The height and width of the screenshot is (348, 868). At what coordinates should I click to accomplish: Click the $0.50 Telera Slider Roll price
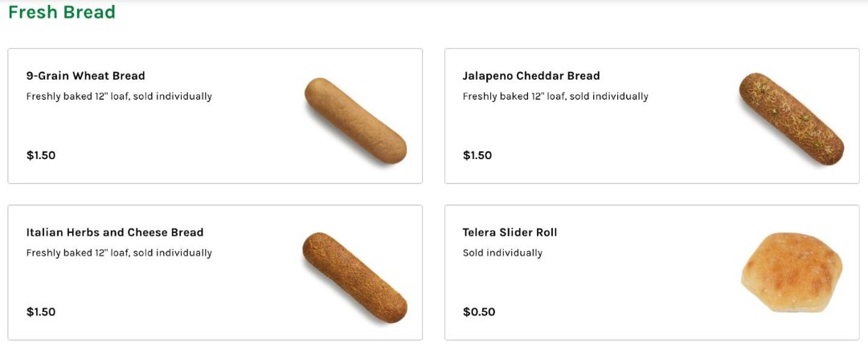pyautogui.click(x=479, y=313)
